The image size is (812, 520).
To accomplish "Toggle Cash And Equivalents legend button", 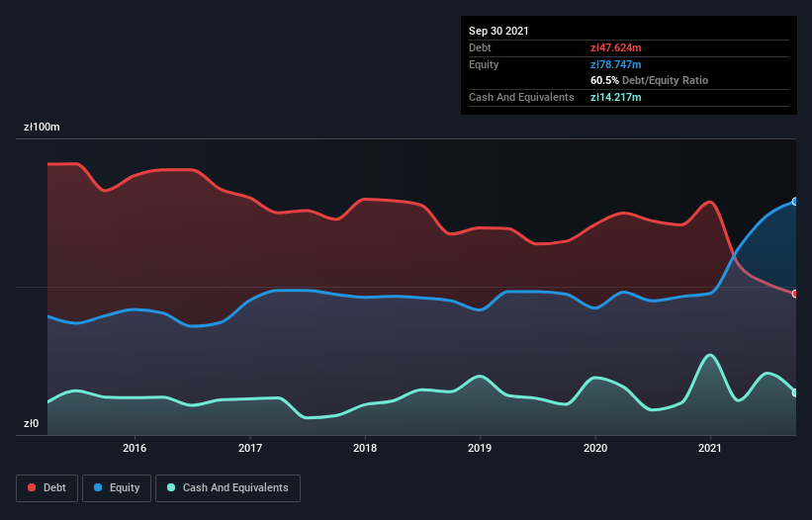I will pos(227,488).
